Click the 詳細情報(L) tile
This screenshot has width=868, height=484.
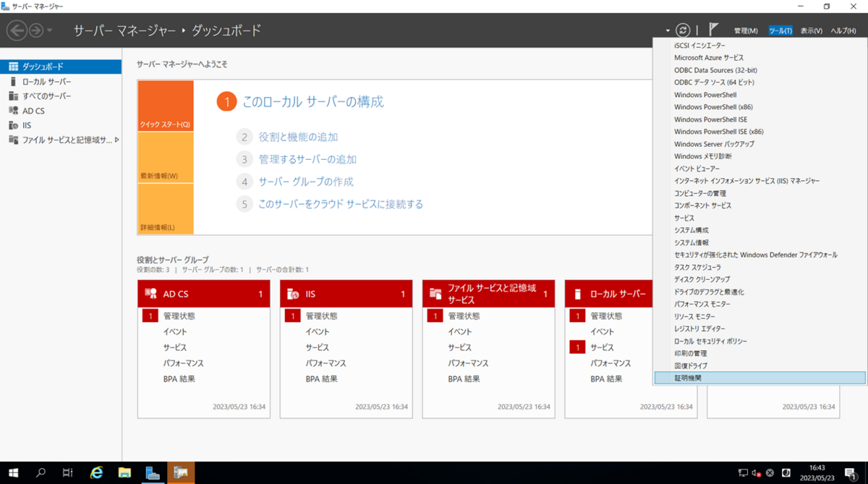165,209
